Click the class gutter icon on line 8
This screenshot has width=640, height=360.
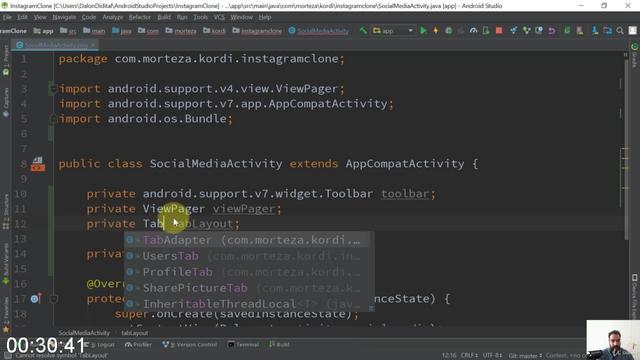coord(38,164)
